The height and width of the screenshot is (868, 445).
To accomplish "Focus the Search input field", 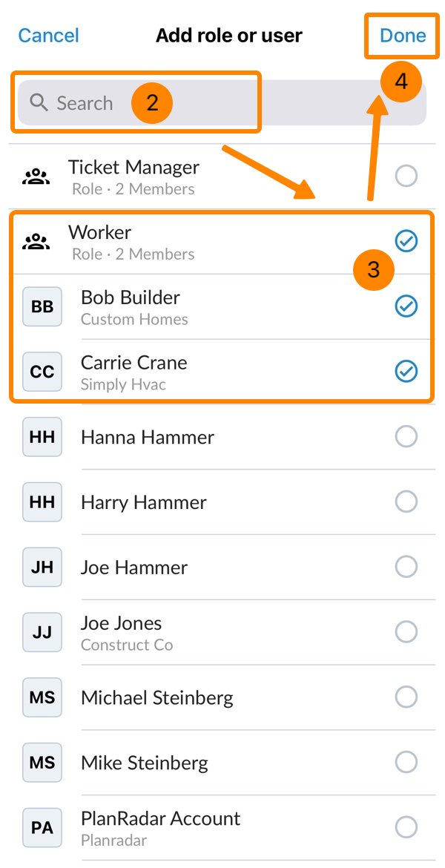I will coord(222,103).
